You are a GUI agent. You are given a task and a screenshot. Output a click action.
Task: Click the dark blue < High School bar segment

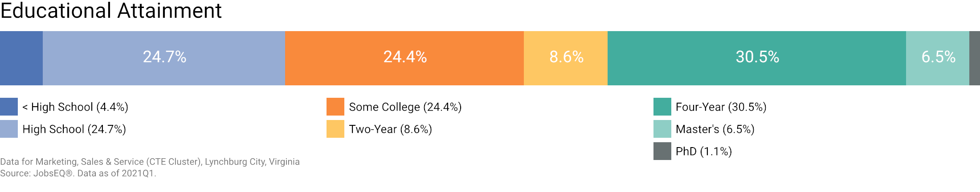tap(21, 58)
